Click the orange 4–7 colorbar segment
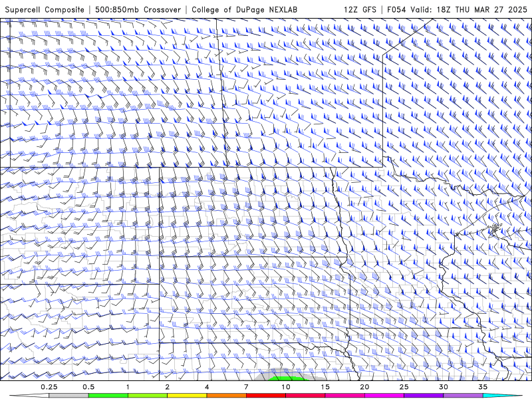Image resolution: width=532 pixels, height=399 pixels. (226, 396)
